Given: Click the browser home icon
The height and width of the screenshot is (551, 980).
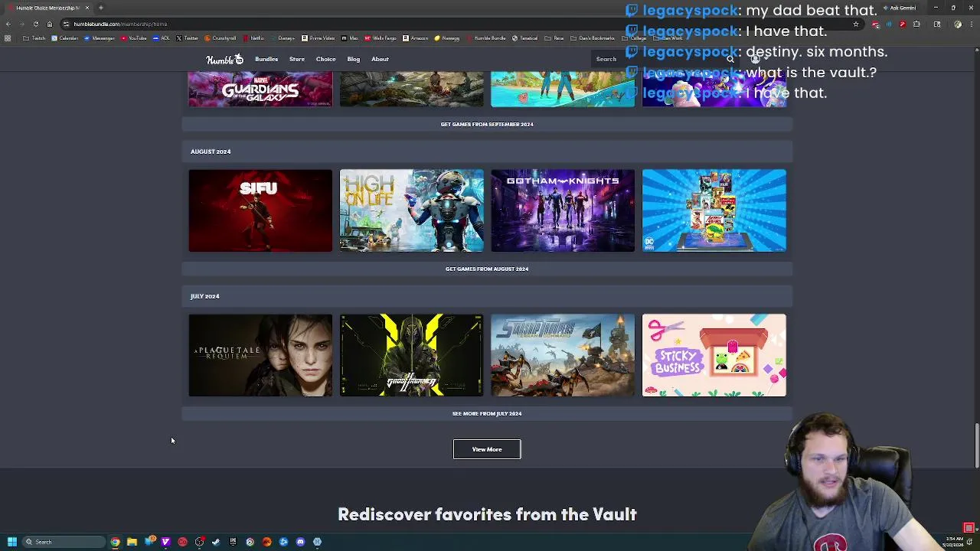Looking at the screenshot, I should coord(50,24).
